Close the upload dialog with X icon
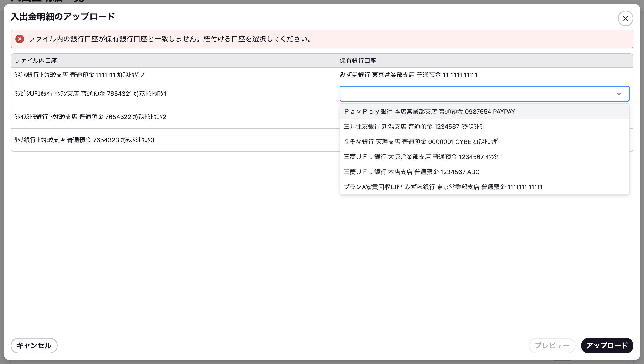Viewport: 644px width, 364px height. 625,18
